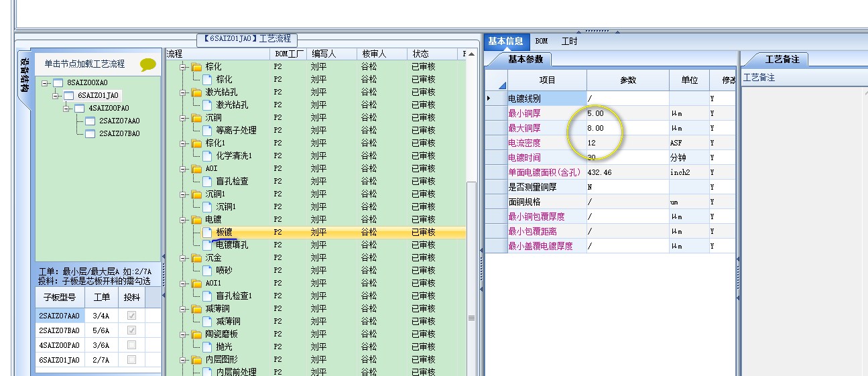Click the BOM工厂 column header
Screen dimensions: 868x376
point(289,54)
